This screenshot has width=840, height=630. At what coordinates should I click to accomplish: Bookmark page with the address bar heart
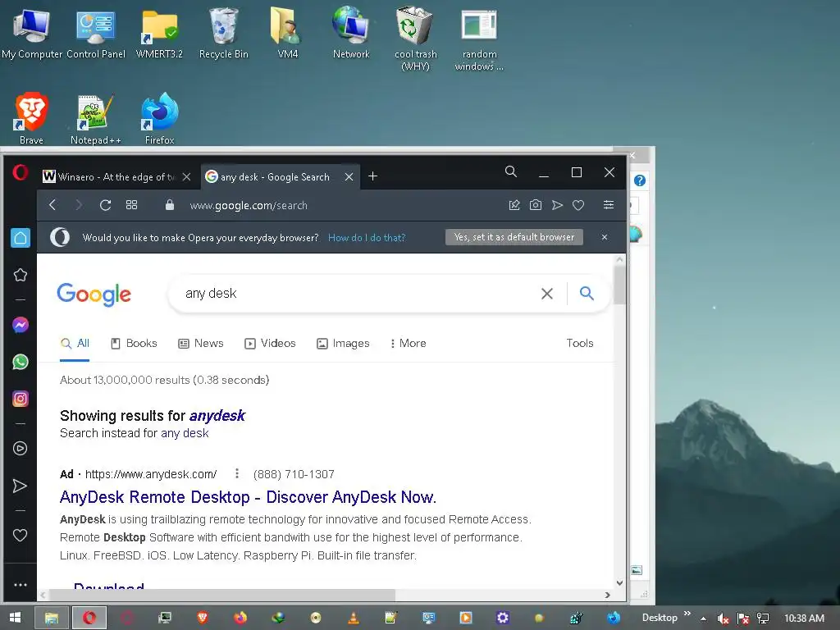coord(578,205)
